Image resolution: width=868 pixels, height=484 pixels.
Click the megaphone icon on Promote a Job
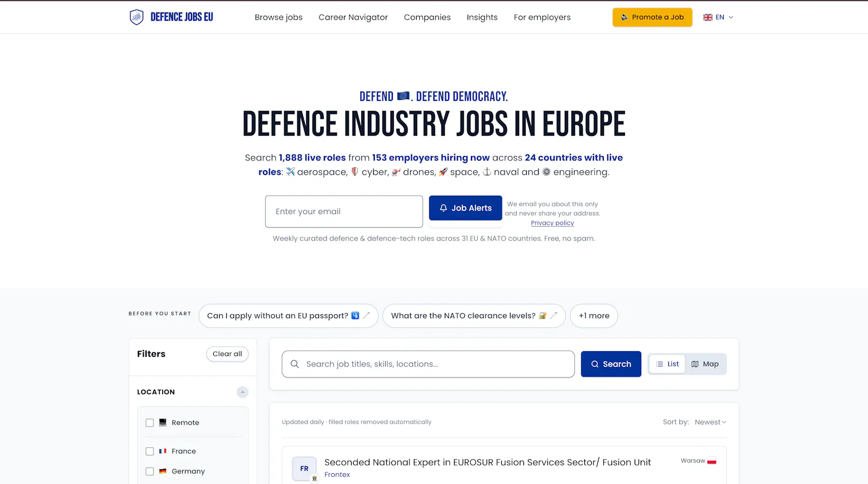pyautogui.click(x=624, y=17)
